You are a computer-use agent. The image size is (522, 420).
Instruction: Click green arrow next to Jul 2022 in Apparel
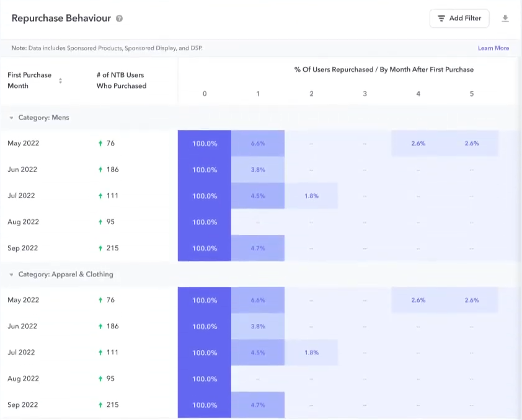click(99, 352)
